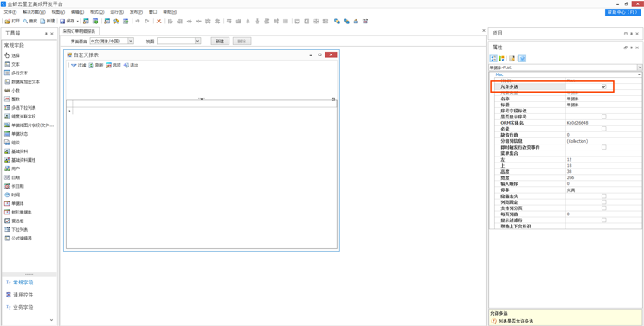
Task: Select the 选择 pointer tool in toolbox
Action: pyautogui.click(x=12, y=55)
